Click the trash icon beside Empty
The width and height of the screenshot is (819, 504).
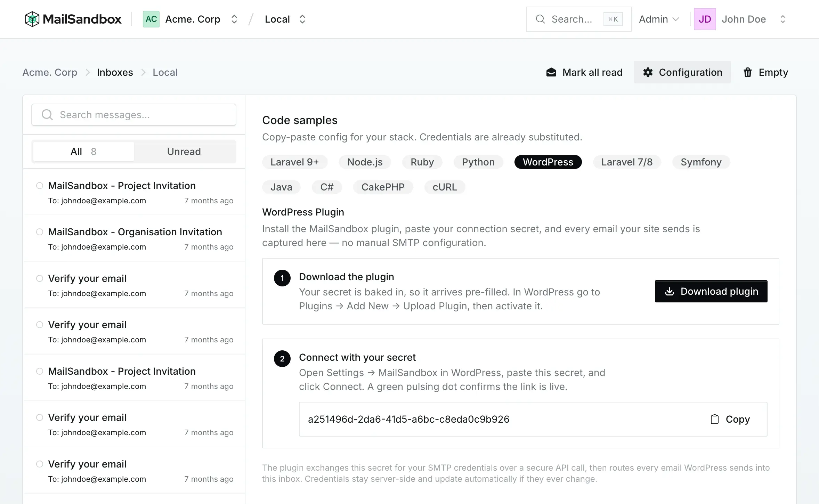[x=748, y=72]
